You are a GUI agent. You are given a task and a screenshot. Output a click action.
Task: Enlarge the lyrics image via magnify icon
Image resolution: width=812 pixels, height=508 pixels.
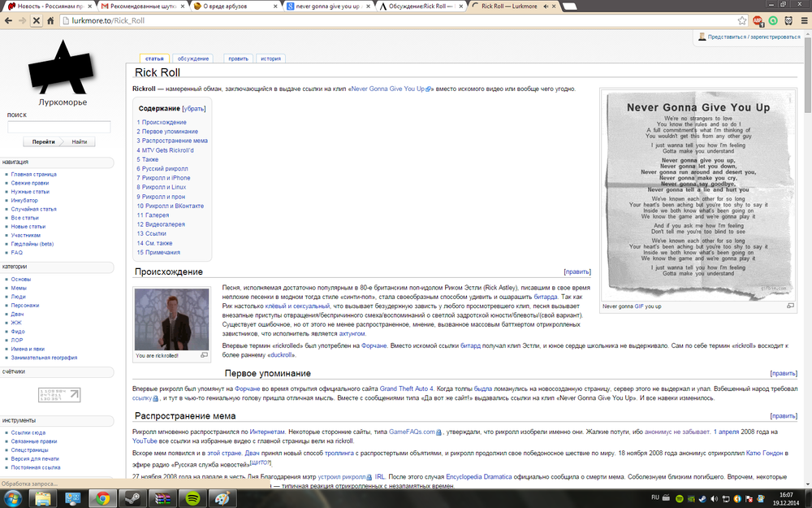[x=790, y=306]
